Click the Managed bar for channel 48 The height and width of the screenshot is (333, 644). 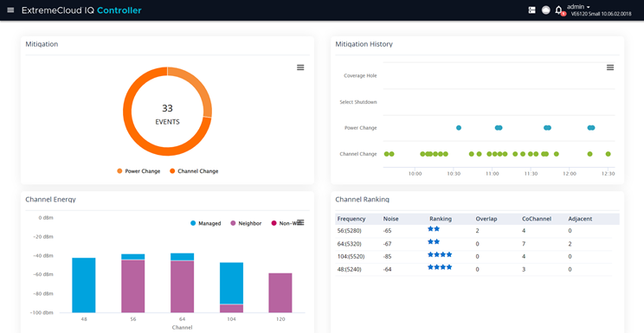(84, 285)
